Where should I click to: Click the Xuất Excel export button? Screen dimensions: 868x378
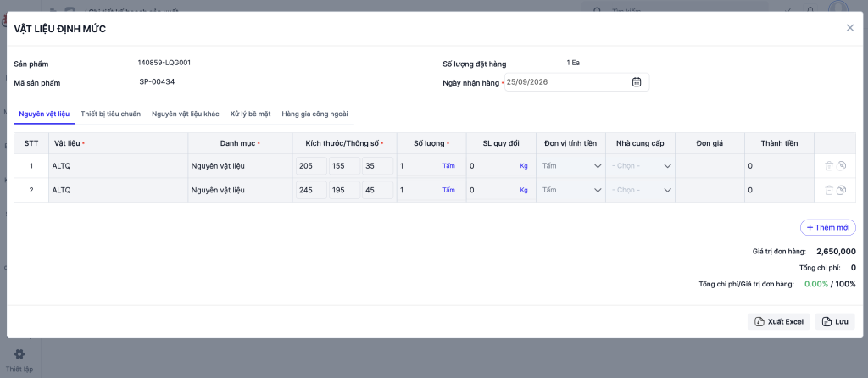pos(779,321)
